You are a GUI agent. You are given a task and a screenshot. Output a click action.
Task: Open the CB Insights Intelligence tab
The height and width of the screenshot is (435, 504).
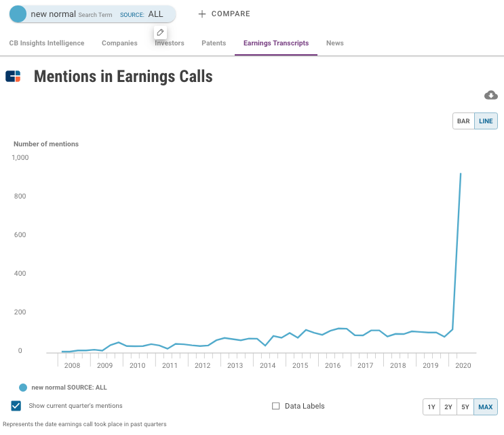click(x=47, y=43)
